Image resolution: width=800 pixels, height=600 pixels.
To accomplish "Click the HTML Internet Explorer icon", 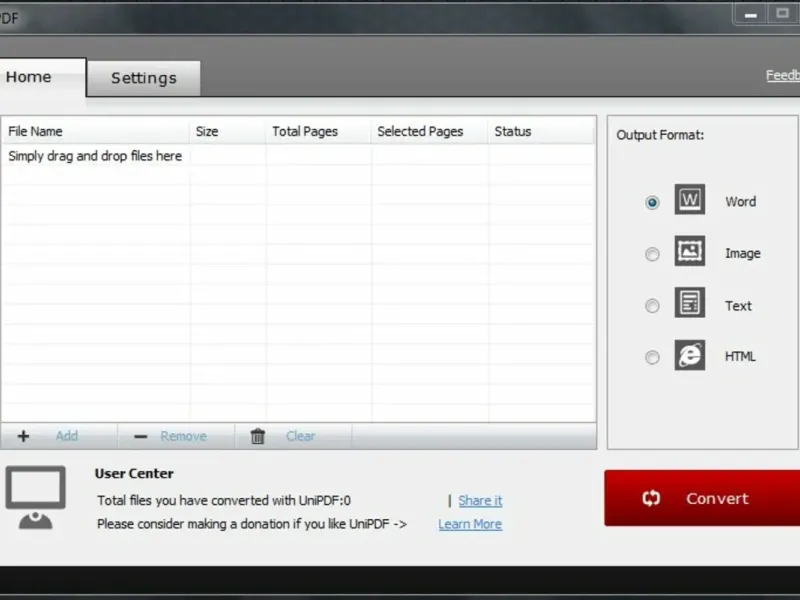I will coord(690,355).
